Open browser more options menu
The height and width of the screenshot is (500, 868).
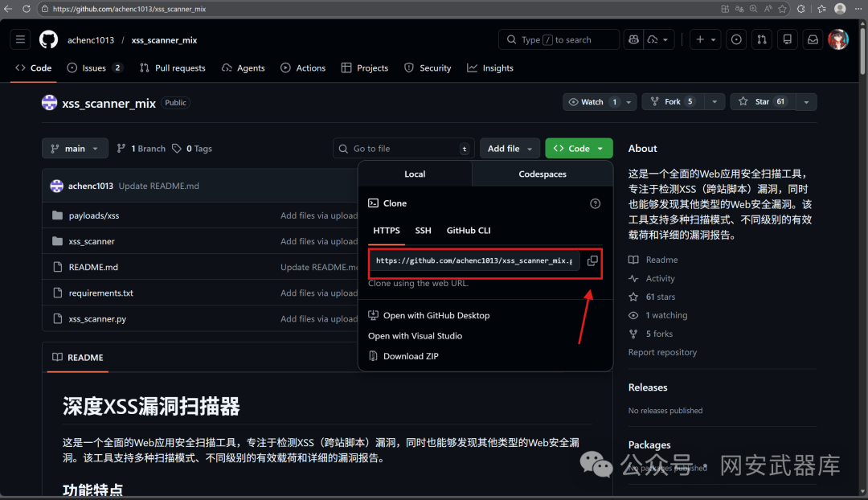point(858,8)
